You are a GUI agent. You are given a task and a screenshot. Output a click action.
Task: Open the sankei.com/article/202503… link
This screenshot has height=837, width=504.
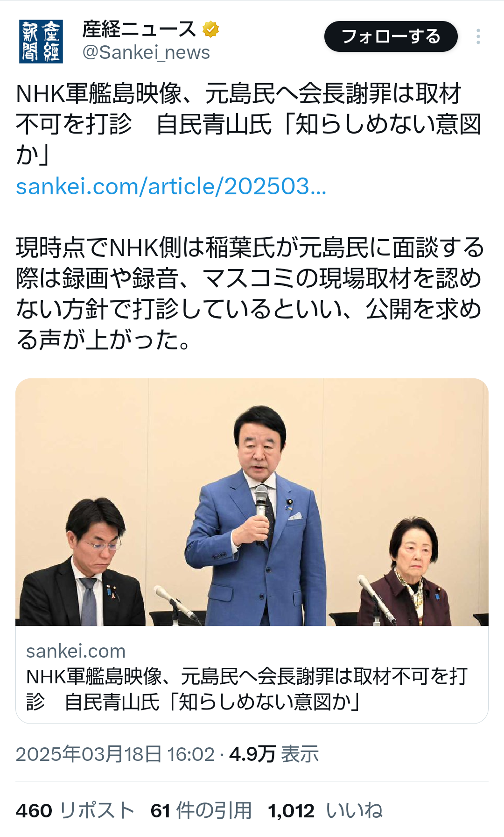(171, 186)
